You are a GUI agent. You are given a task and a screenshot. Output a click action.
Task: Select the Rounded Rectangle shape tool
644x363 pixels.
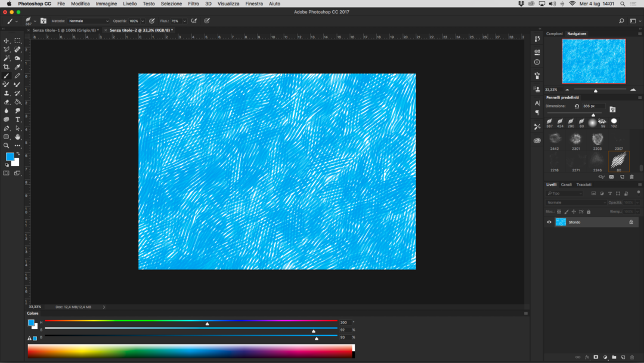pyautogui.click(x=6, y=137)
